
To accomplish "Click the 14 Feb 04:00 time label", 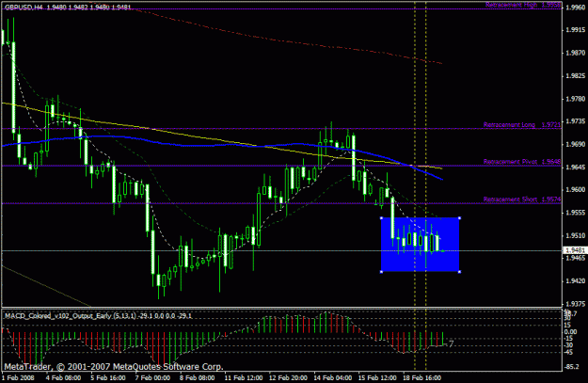I will pos(333,377).
